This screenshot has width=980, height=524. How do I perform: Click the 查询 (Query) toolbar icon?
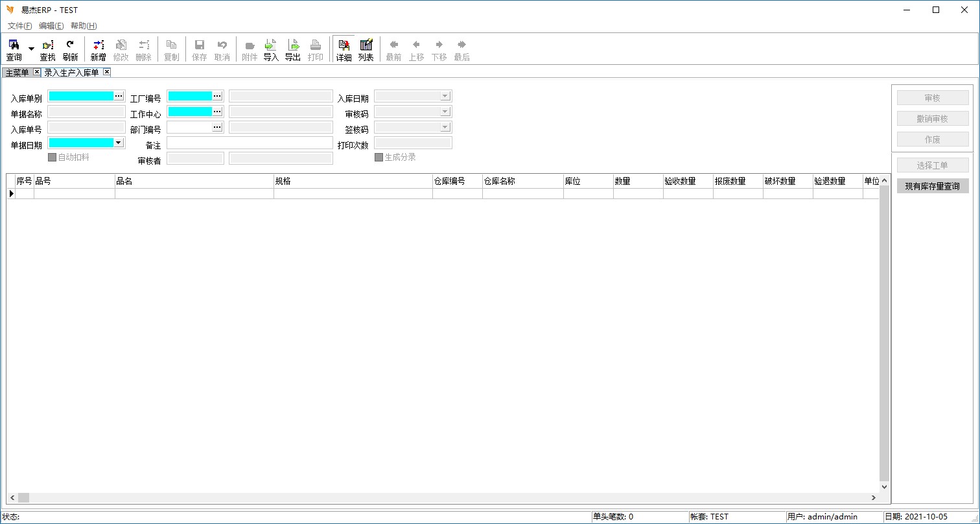[x=14, y=49]
